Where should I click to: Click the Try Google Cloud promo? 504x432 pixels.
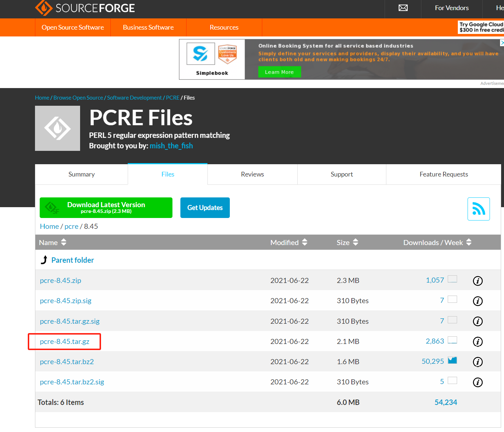point(481,27)
